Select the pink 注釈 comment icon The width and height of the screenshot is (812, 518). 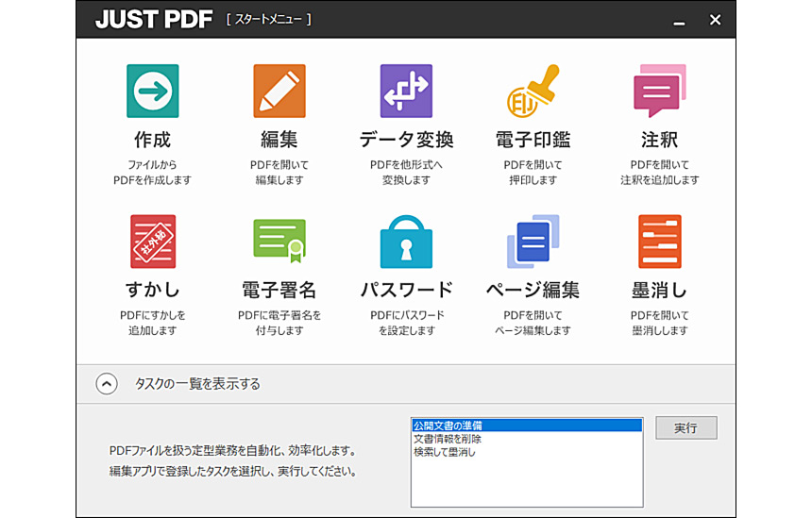click(x=660, y=92)
